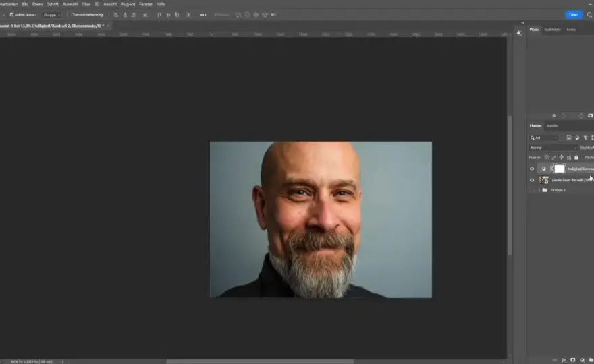The height and width of the screenshot is (364, 594).
Task: Open the history panel icon
Action: click(519, 33)
